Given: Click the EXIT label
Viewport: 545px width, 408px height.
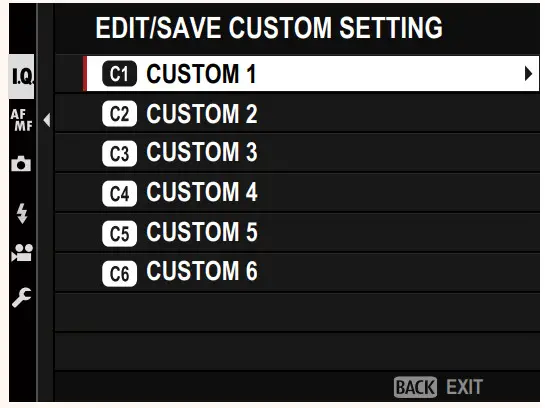Looking at the screenshot, I should pos(464,387).
